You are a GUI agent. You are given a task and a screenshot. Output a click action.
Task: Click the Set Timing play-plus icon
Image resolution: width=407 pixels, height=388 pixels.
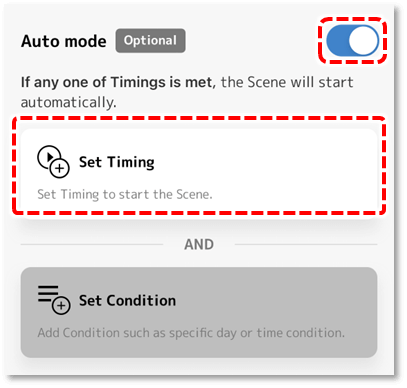(x=53, y=161)
